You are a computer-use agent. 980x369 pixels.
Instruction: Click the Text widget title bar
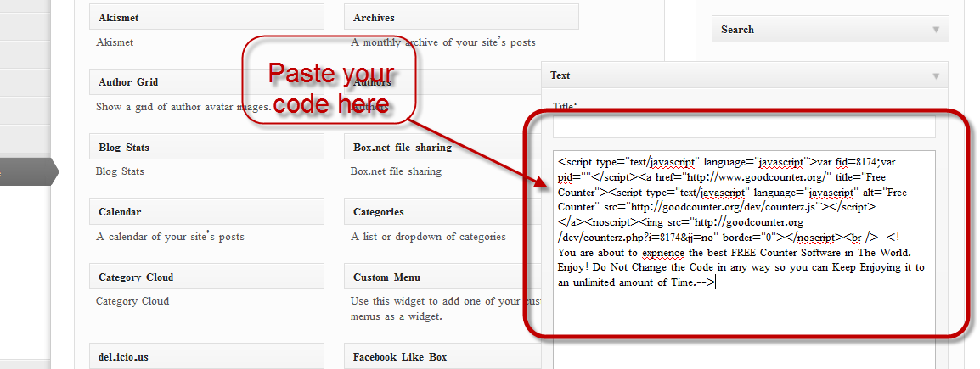click(x=745, y=75)
